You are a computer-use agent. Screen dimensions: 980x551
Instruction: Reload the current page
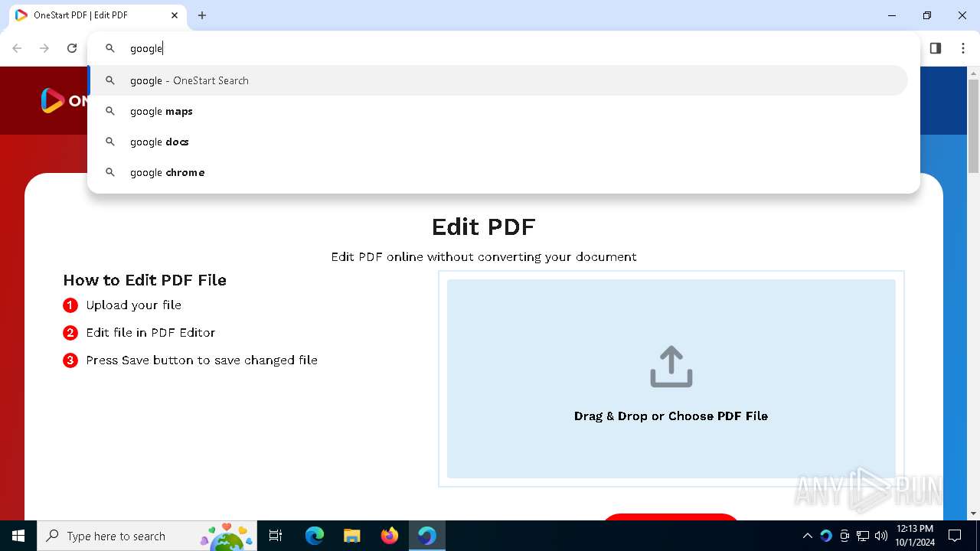[72, 48]
